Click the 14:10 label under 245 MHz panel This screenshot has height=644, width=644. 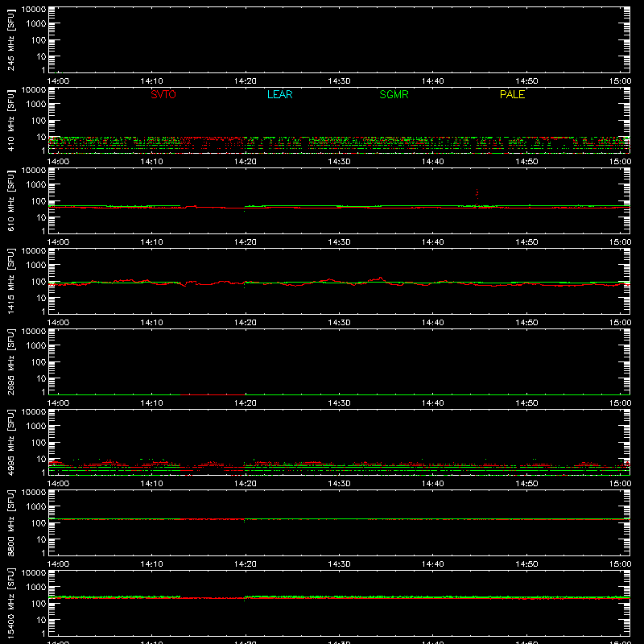click(151, 81)
